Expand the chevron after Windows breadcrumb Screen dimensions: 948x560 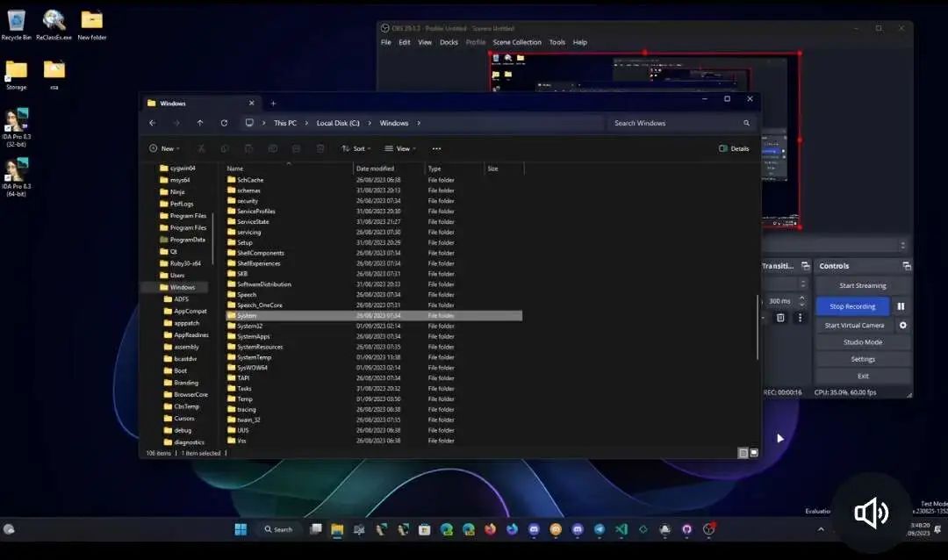click(419, 123)
